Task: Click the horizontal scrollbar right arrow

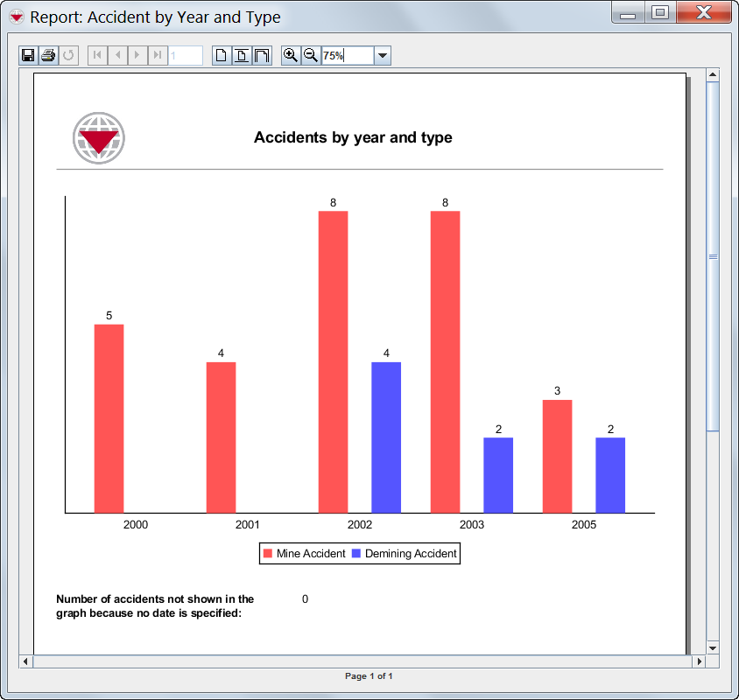Action: click(698, 661)
